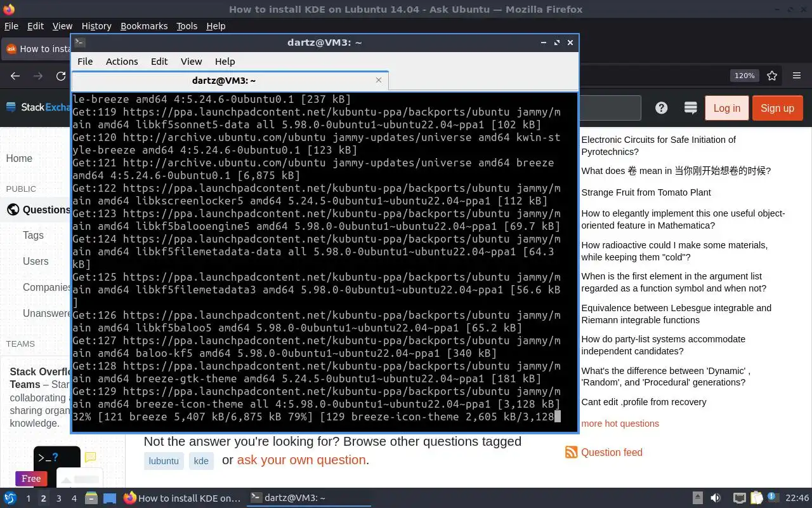This screenshot has width=812, height=508.
Task: Bookmark this page with star icon
Action: click(772, 76)
